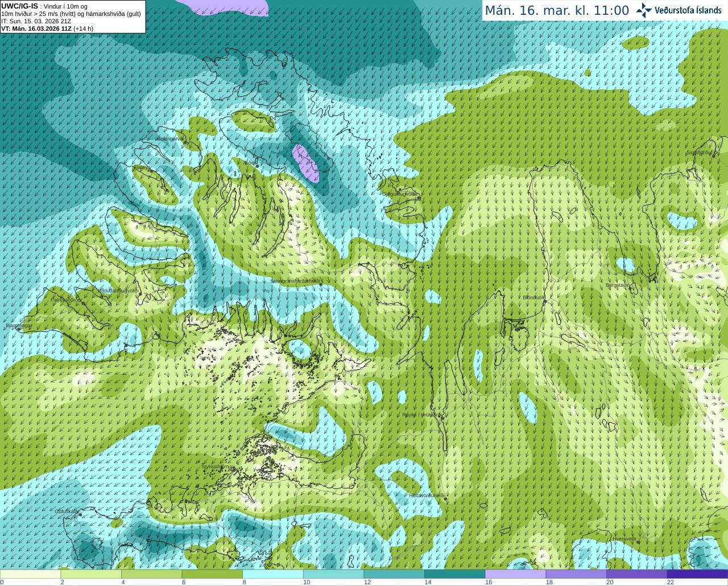Pick the Patreksfjörður station marker
The width and height of the screenshot is (728, 586).
(84, 303)
